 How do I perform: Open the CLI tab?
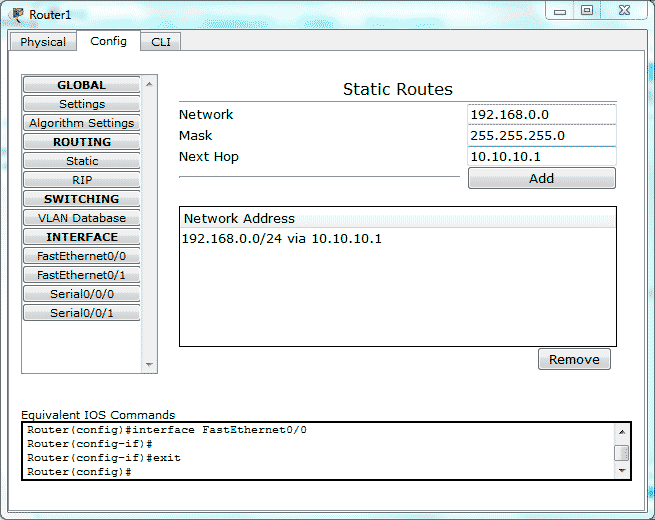click(x=160, y=42)
